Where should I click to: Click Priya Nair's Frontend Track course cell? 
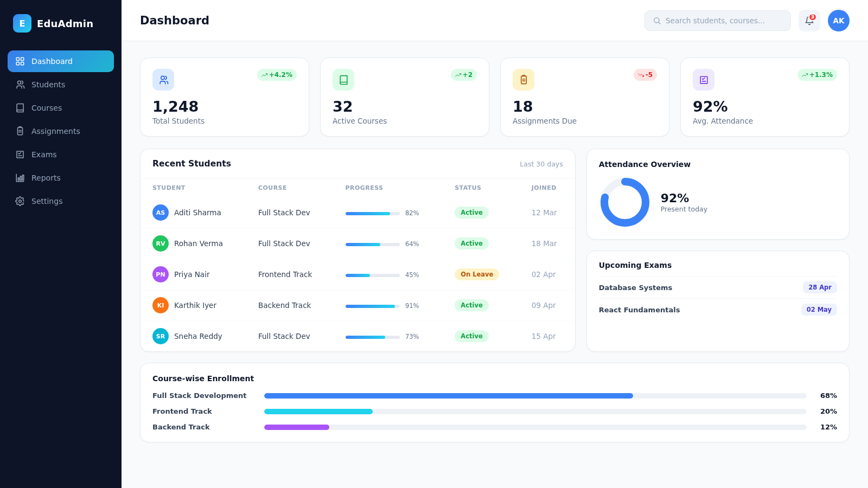click(x=285, y=274)
